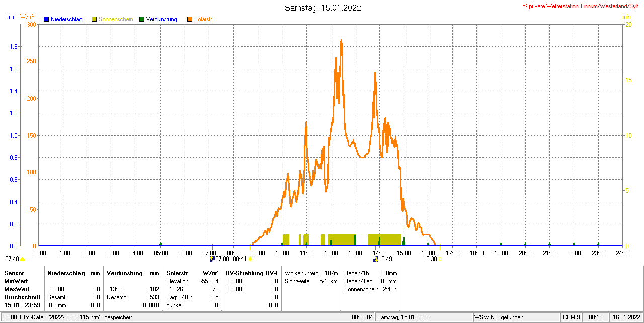Viewport: 644px width, 323px height.
Task: Click the 18:00 label on the time axis
Action: pos(477,253)
